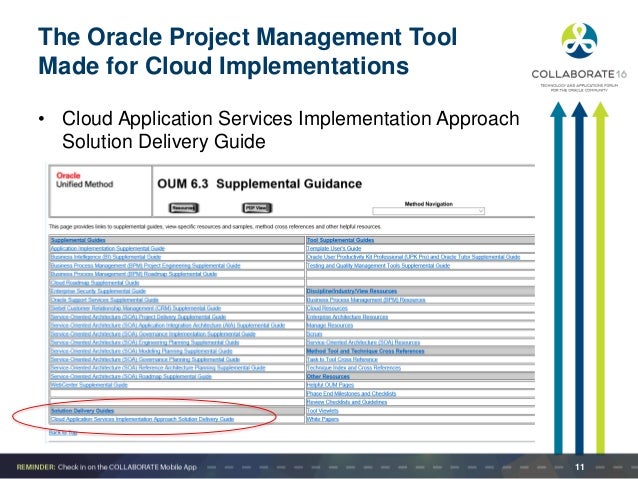The width and height of the screenshot is (638, 479).
Task: Click the Other Resources heading link
Action: (x=328, y=376)
